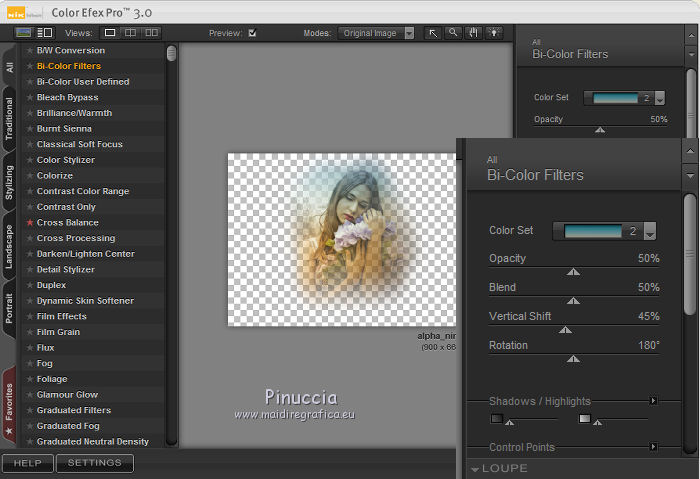Select the Glamour Glow filter
Viewport: 700px width, 479px height.
(x=67, y=395)
